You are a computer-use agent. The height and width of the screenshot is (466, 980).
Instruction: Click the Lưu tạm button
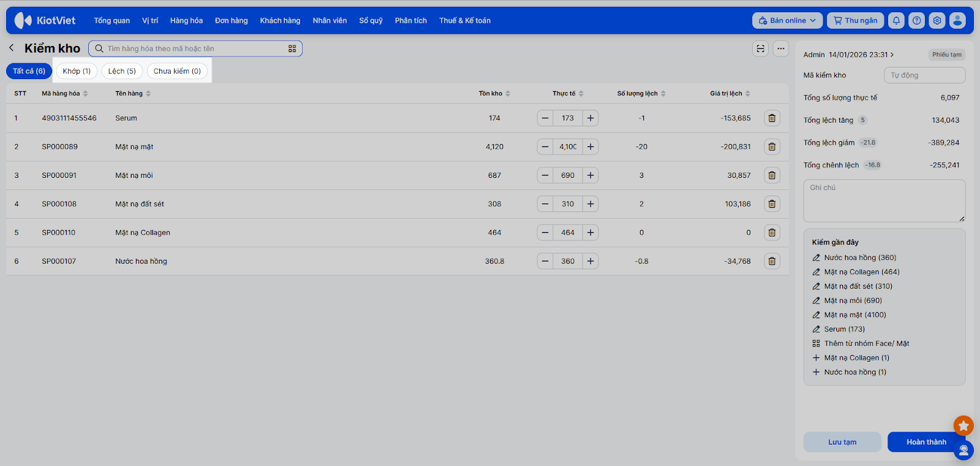(x=842, y=442)
